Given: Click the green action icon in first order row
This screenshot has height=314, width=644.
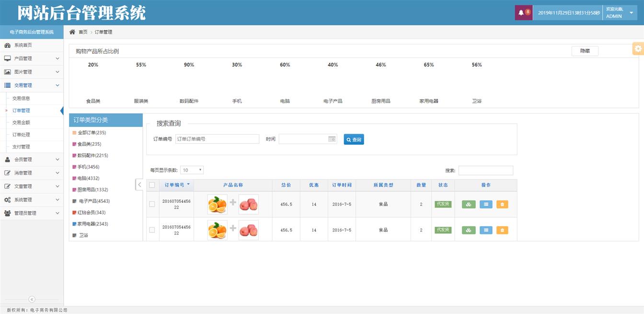Looking at the screenshot, I should click(x=468, y=204).
